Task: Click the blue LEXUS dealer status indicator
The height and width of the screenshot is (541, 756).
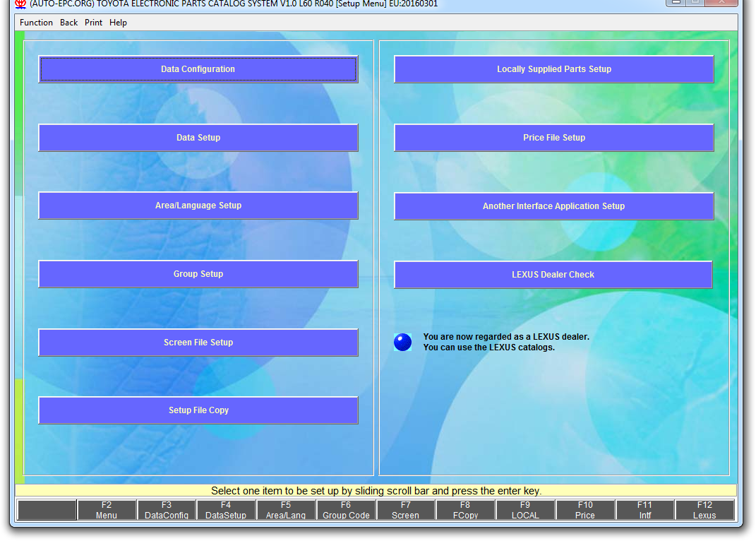Action: pyautogui.click(x=402, y=342)
